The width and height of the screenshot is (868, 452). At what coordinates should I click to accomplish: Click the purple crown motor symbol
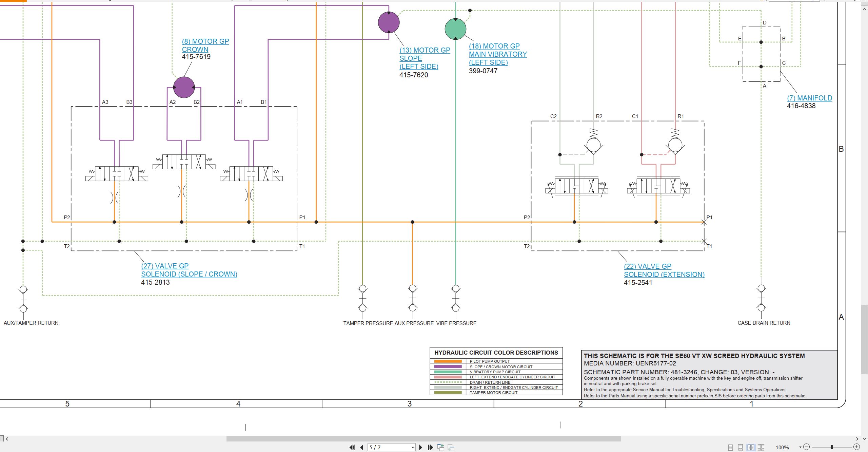tap(184, 87)
